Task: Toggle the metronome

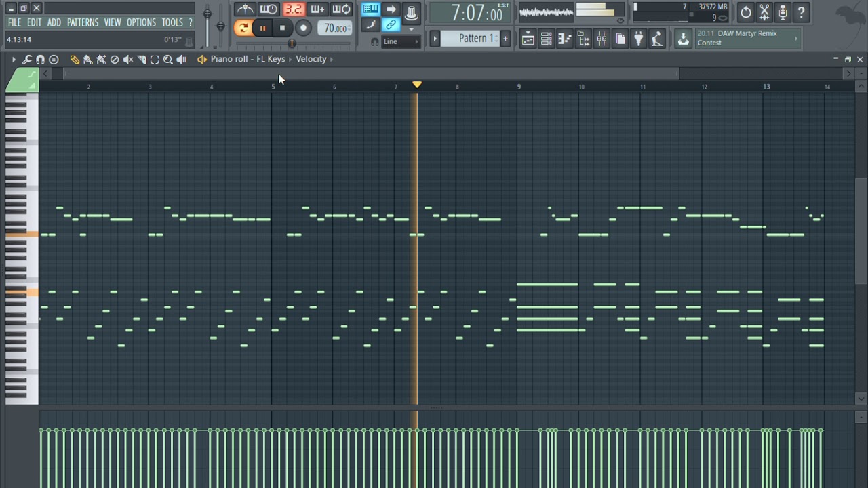Action: pyautogui.click(x=245, y=9)
